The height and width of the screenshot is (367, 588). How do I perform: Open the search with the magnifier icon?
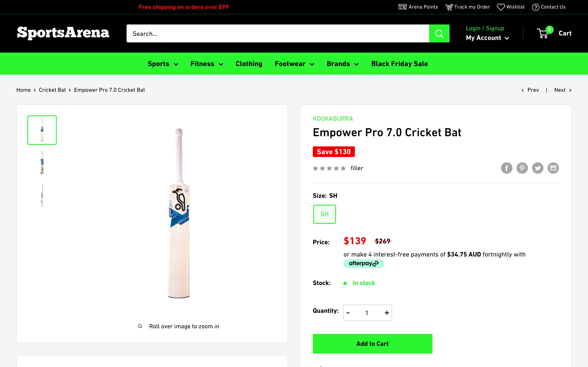[x=439, y=33]
